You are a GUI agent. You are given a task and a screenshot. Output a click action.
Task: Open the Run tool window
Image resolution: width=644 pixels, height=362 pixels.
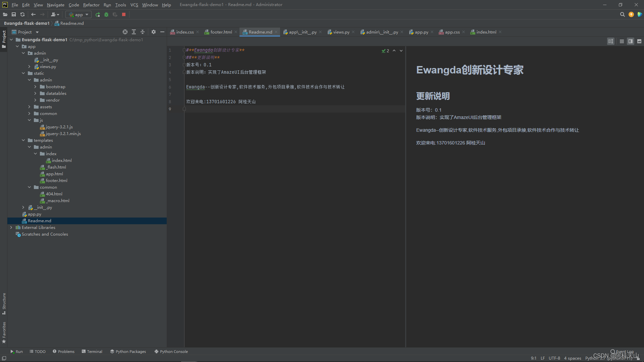16,352
